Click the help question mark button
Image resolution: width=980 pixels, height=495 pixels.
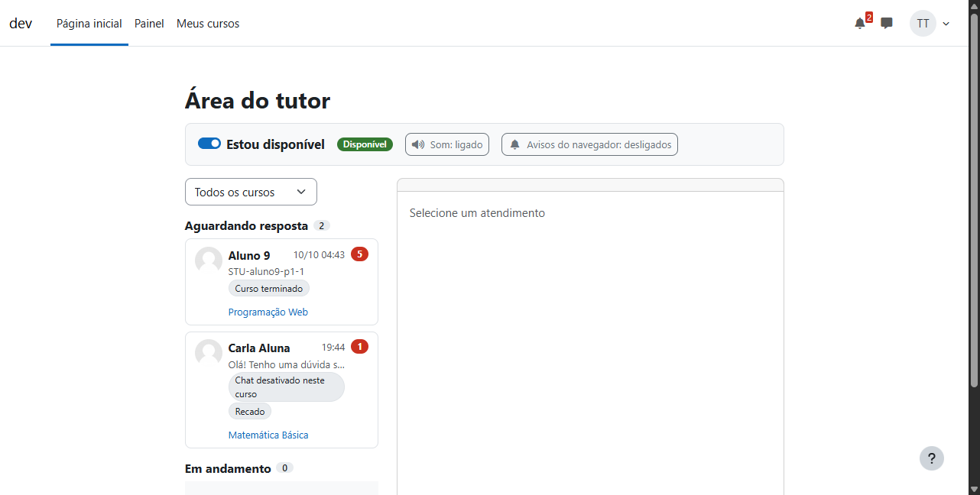point(932,458)
